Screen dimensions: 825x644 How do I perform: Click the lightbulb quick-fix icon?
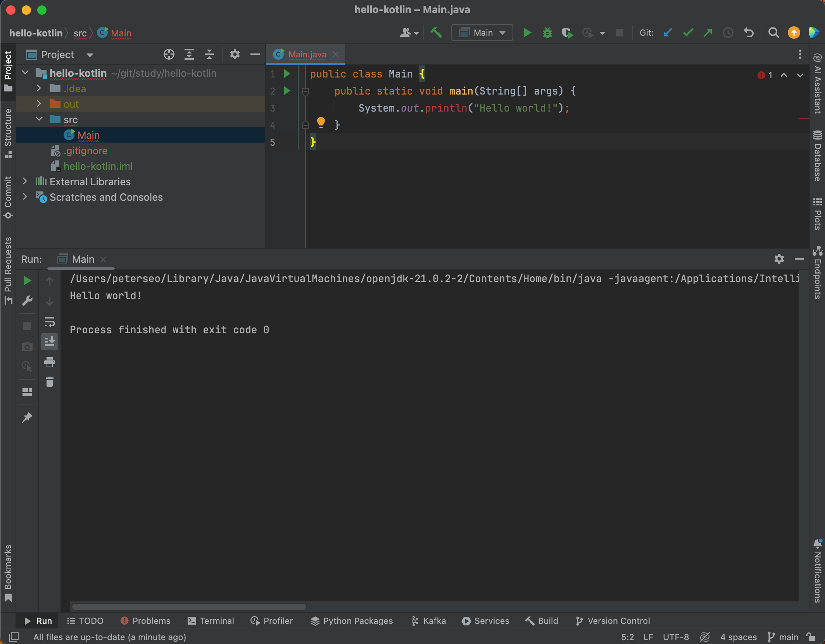321,123
